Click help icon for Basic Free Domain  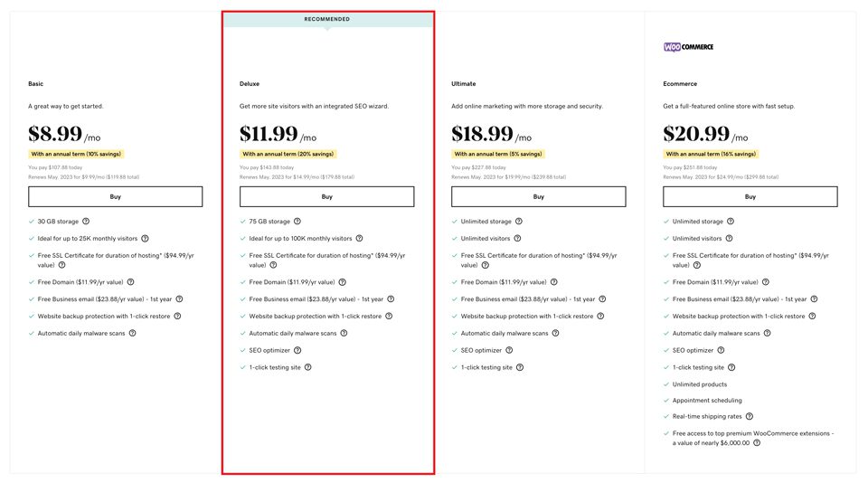point(130,282)
